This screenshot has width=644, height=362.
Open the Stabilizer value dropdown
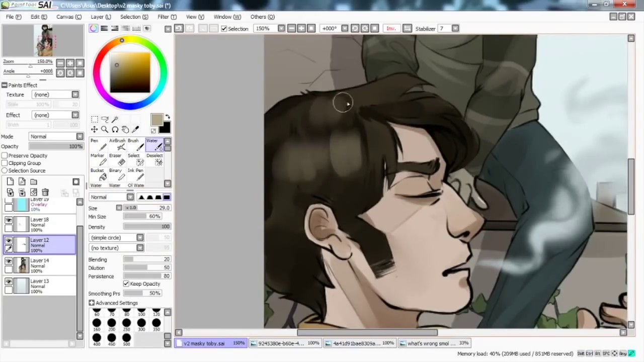coord(455,28)
